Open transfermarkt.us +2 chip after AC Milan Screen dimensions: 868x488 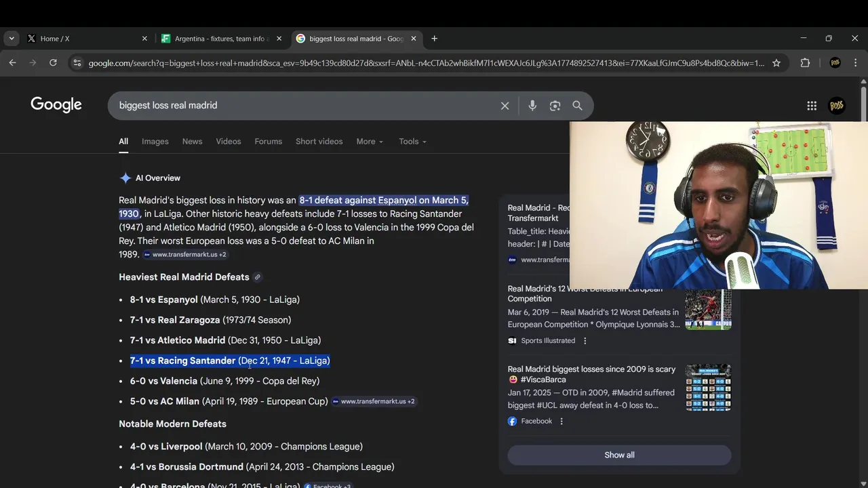click(374, 401)
